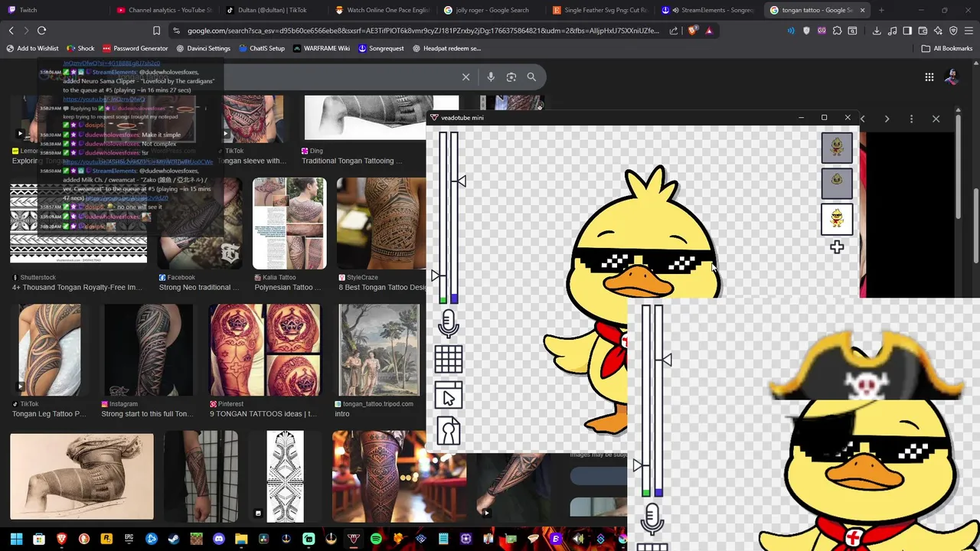Share this page from address bar
The width and height of the screenshot is (980, 551).
pyautogui.click(x=674, y=31)
